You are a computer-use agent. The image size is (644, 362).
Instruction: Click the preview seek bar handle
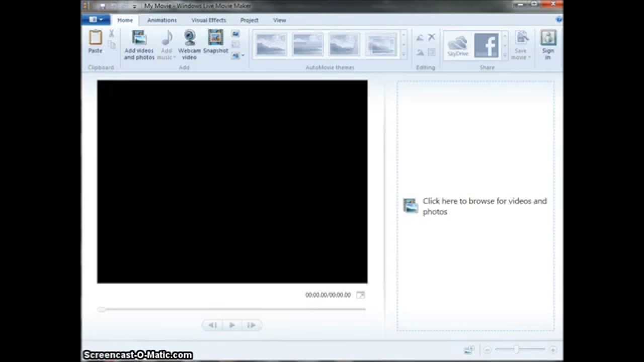[101, 309]
